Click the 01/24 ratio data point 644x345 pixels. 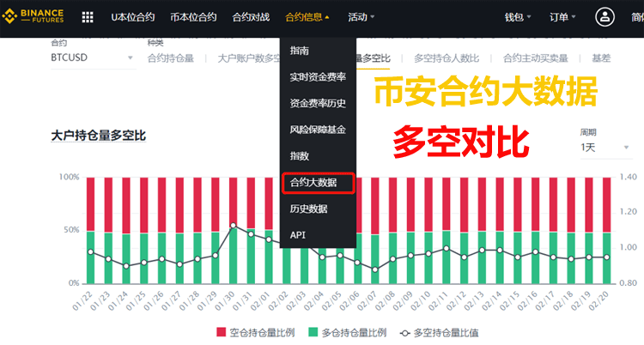(x=126, y=266)
